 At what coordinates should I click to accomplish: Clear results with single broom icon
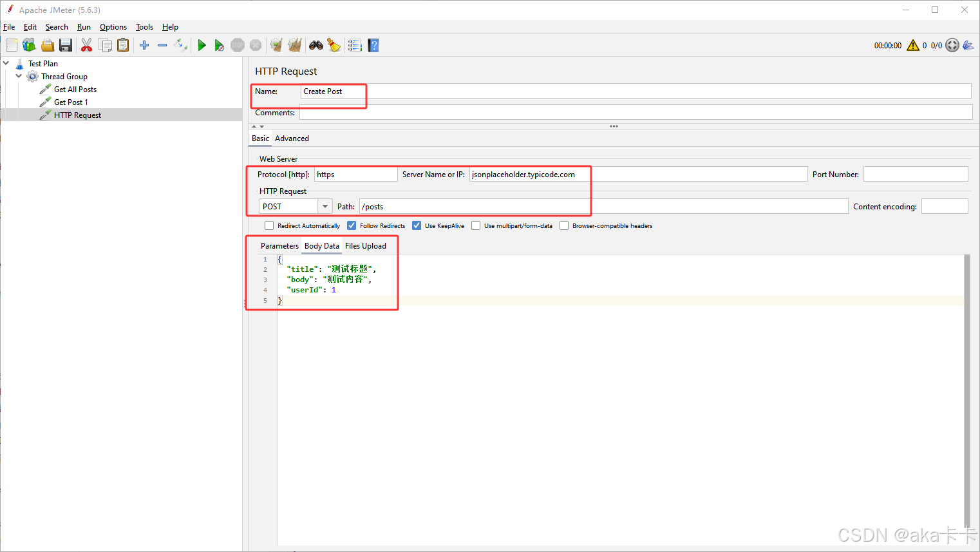pyautogui.click(x=276, y=45)
